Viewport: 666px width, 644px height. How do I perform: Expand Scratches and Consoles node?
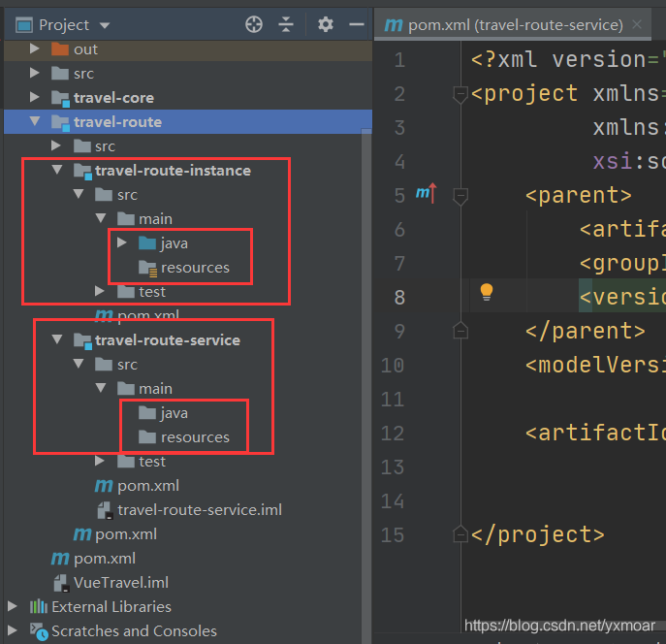coord(13,630)
